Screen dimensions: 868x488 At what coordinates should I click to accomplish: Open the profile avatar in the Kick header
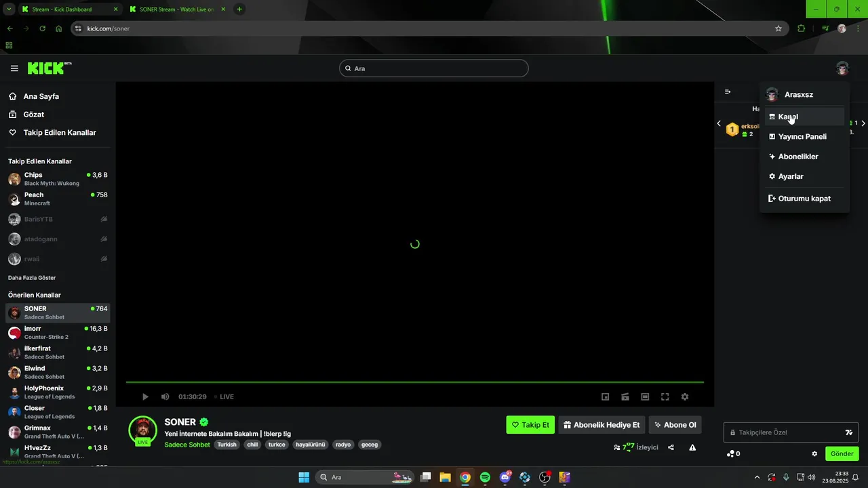click(x=842, y=68)
